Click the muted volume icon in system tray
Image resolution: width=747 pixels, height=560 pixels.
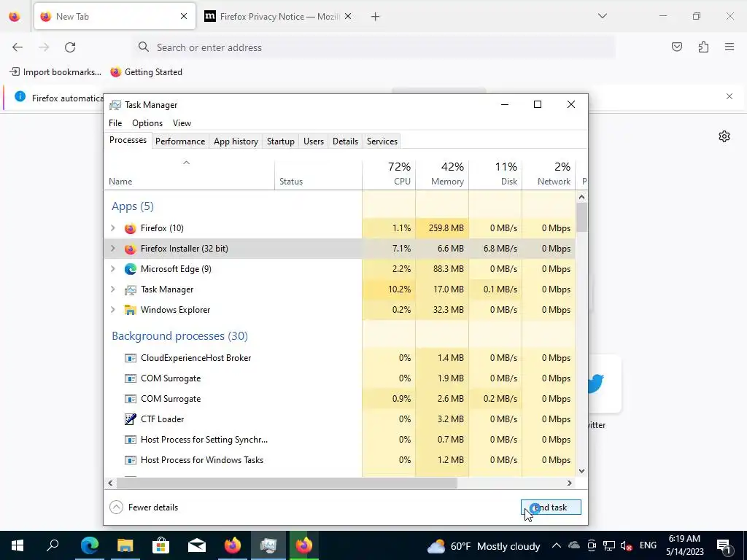(627, 545)
